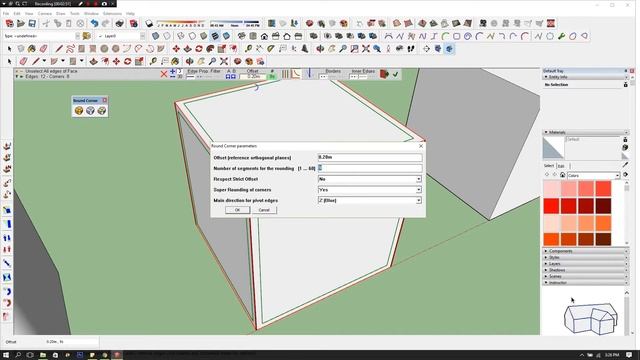Click the green checkmark validate icon
Image resolution: width=640 pixels, height=360 pixels.
[x=395, y=74]
